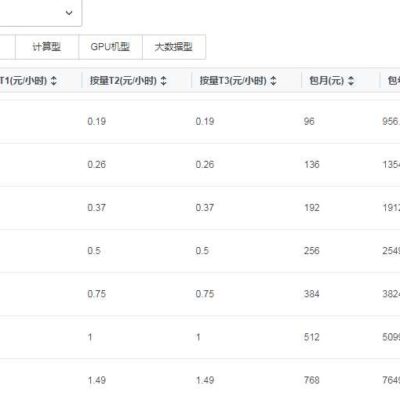This screenshot has width=400, height=400.
Task: Click the 按量T3(元/小时) column header
Action: tap(233, 81)
